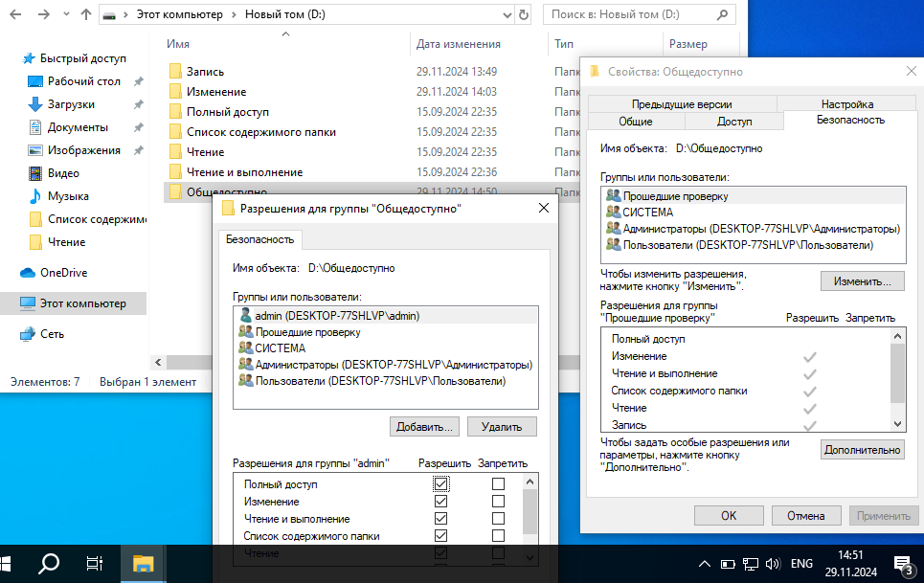Screen dimensions: 924x583
Task: Click the Добавить... button
Action: click(x=424, y=427)
